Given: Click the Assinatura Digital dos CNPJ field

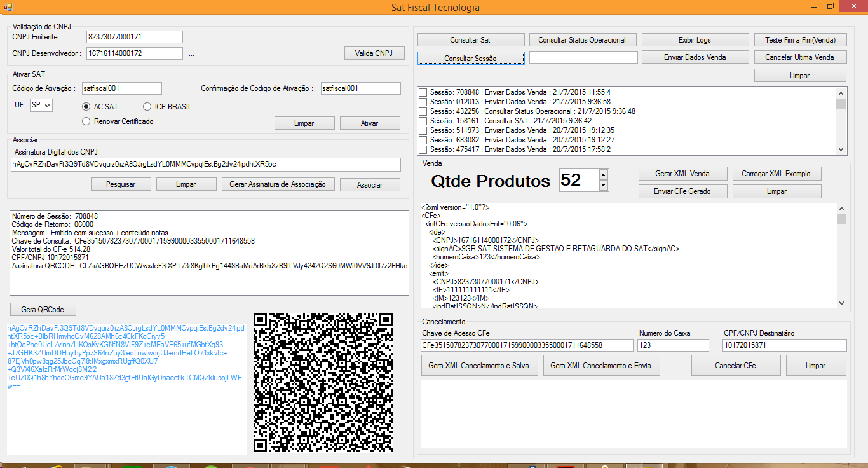Looking at the screenshot, I should [x=206, y=165].
